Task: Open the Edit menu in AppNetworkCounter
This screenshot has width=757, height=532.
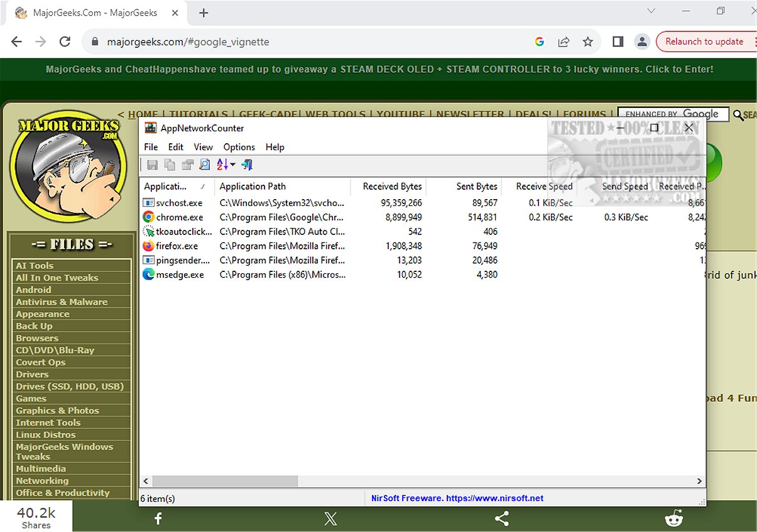Action: [x=176, y=147]
